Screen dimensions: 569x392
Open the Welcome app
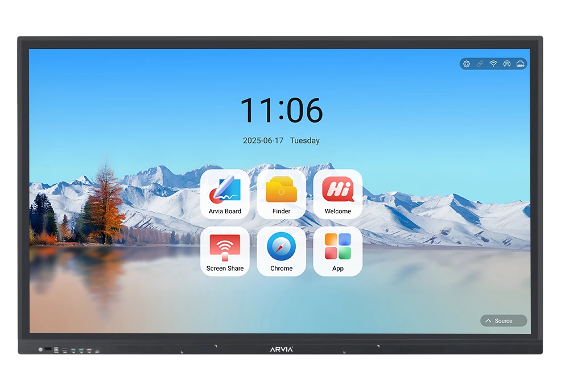pos(338,194)
